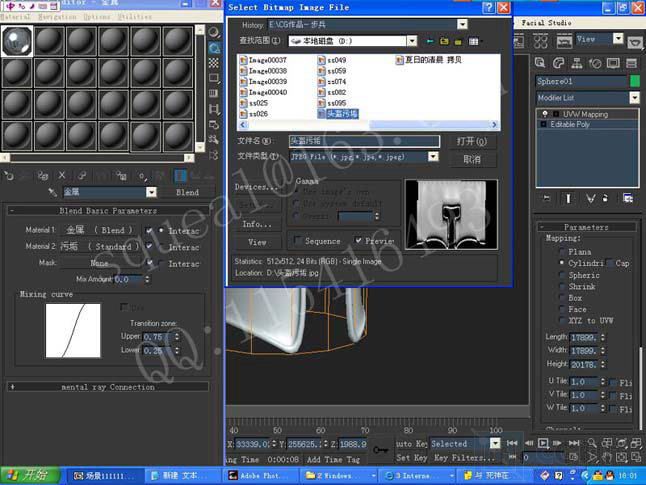
Task: Open Material 2 污垢 (Standard) slot button
Action: 99,246
